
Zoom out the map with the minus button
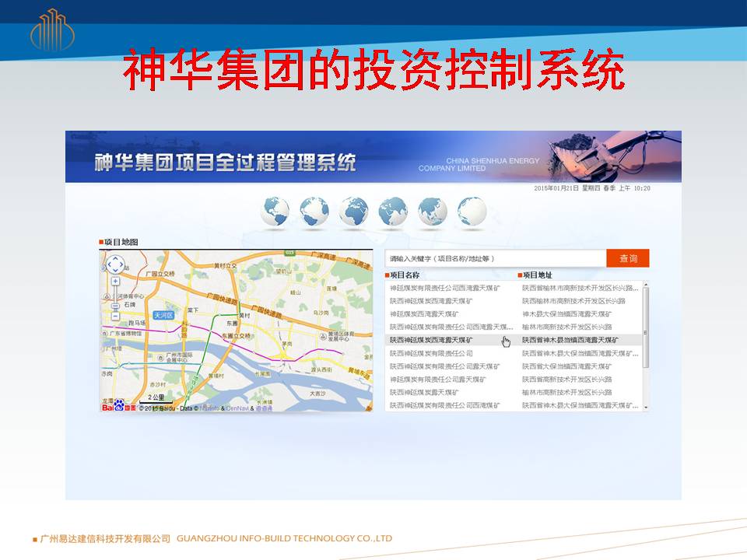pos(115,316)
